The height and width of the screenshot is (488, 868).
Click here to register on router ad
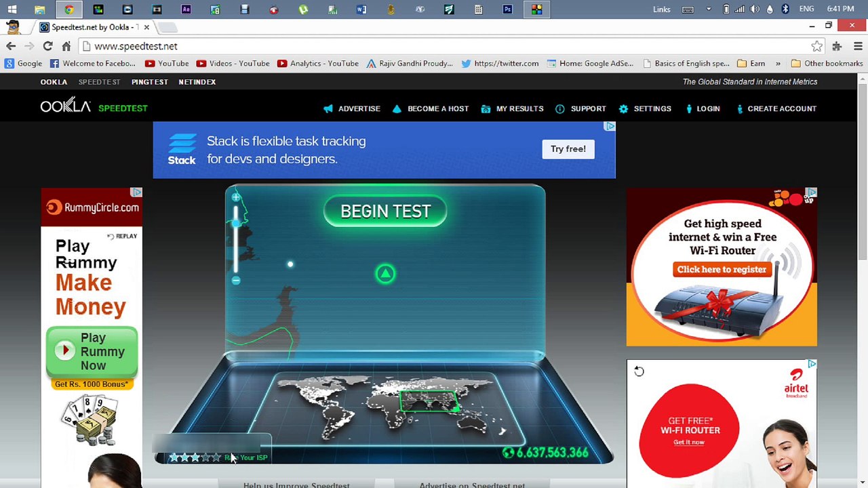722,270
